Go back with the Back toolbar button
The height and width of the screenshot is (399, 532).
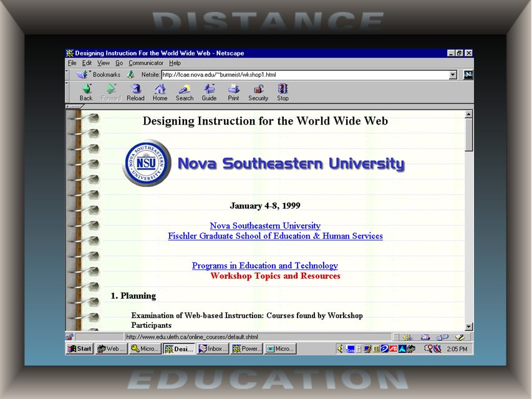pyautogui.click(x=86, y=93)
